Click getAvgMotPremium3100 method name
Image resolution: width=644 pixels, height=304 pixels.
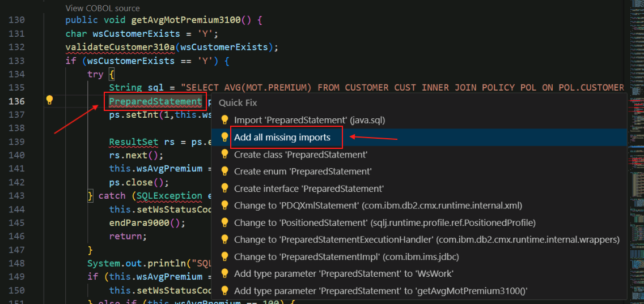pyautogui.click(x=186, y=20)
